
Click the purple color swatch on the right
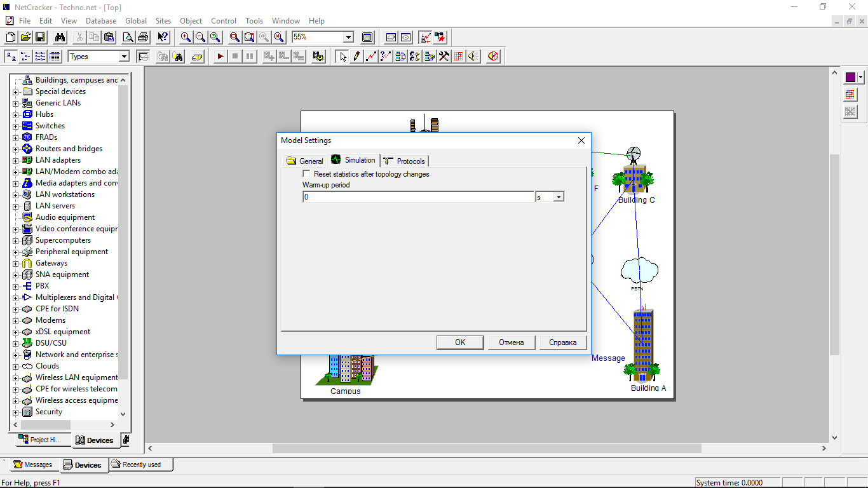tap(850, 78)
